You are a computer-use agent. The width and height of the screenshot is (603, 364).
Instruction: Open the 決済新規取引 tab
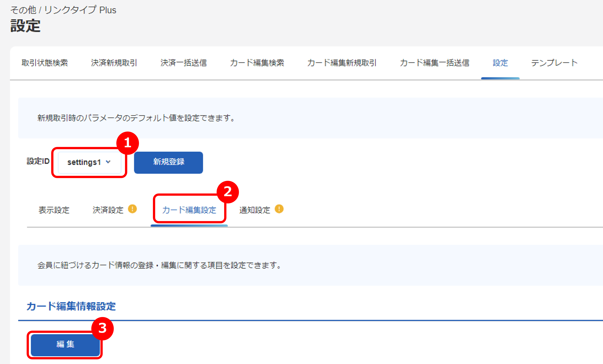pos(114,63)
